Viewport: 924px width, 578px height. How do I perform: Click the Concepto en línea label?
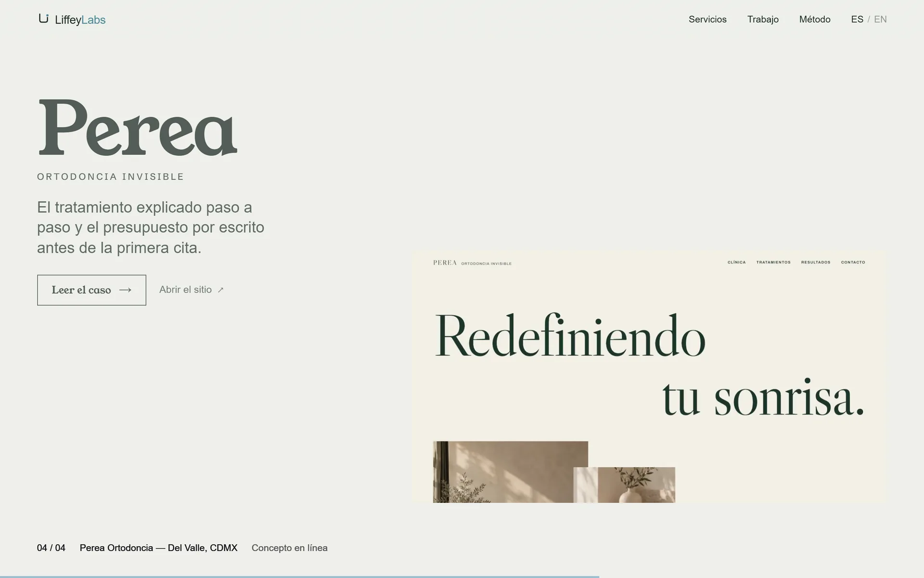[x=290, y=548]
